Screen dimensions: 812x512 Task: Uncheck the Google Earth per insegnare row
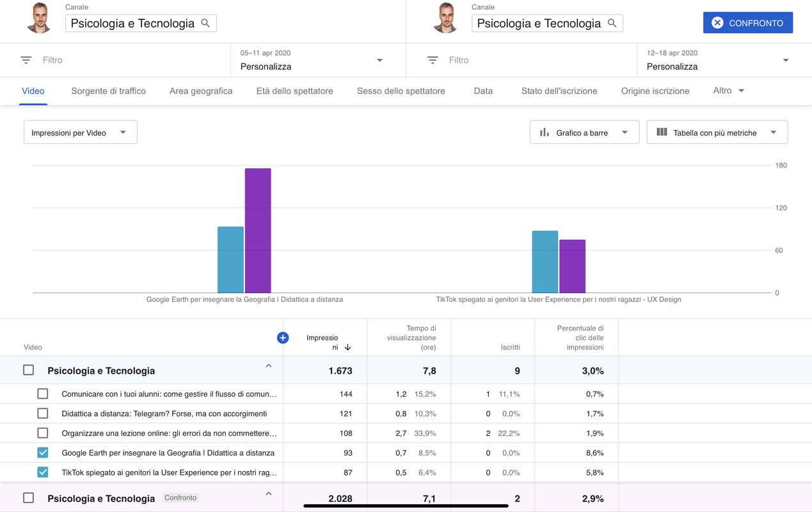[x=43, y=452]
